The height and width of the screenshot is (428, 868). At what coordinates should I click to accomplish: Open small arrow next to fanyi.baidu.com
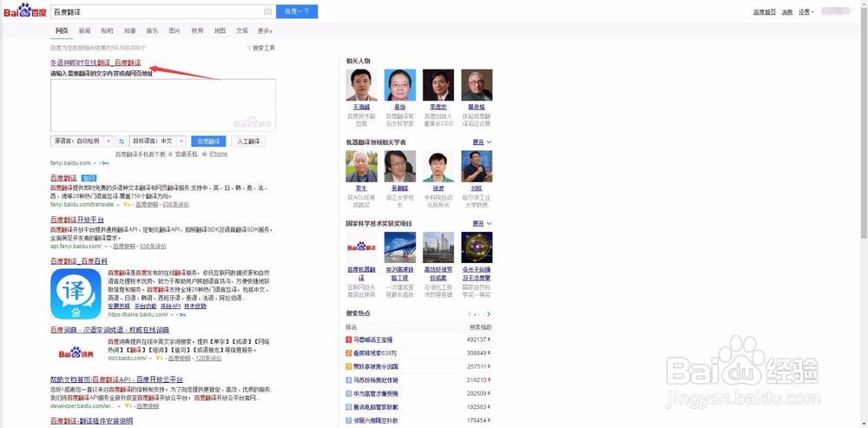tap(95, 163)
